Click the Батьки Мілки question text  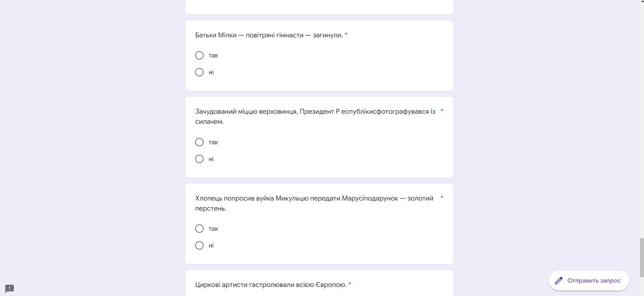269,35
